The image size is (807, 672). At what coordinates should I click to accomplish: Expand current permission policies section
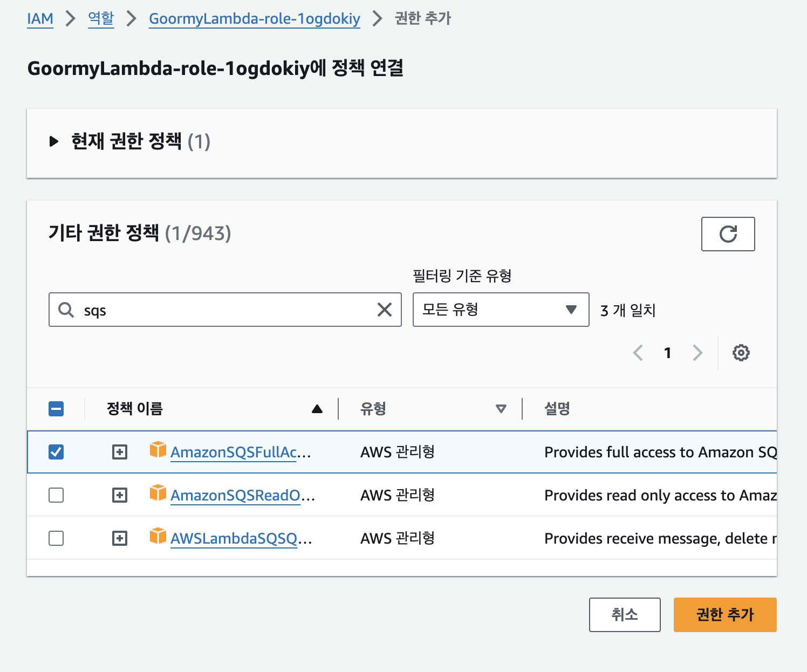(53, 141)
